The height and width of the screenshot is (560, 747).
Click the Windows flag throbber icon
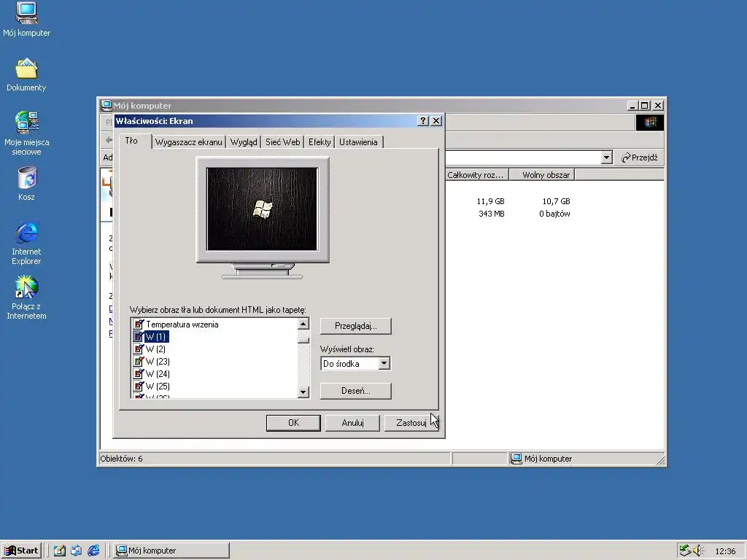point(649,122)
